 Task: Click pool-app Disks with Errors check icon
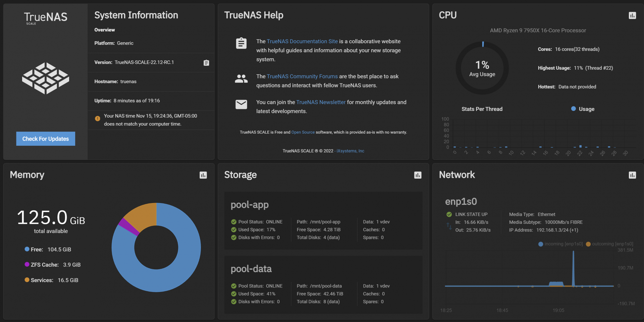tap(234, 238)
